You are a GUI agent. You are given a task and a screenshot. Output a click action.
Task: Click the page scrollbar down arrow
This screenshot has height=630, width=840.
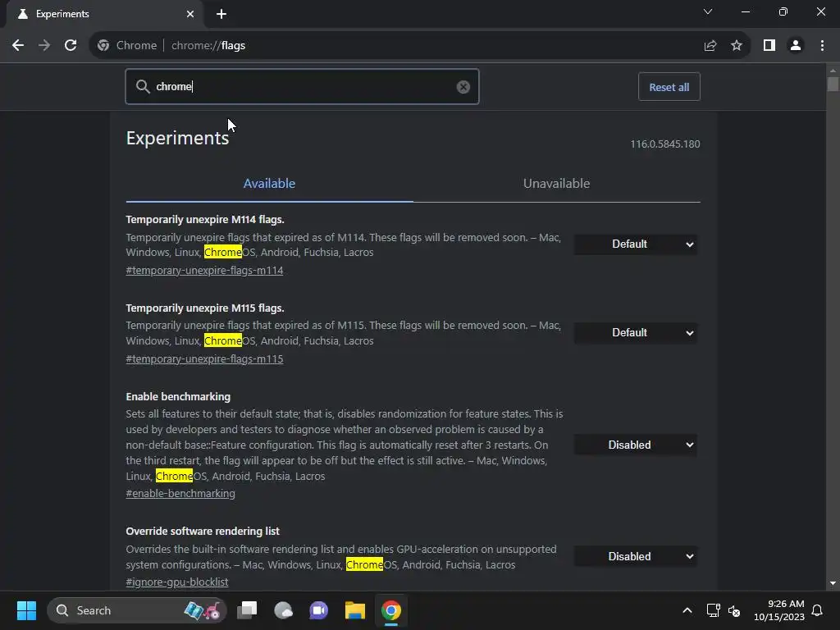(833, 583)
